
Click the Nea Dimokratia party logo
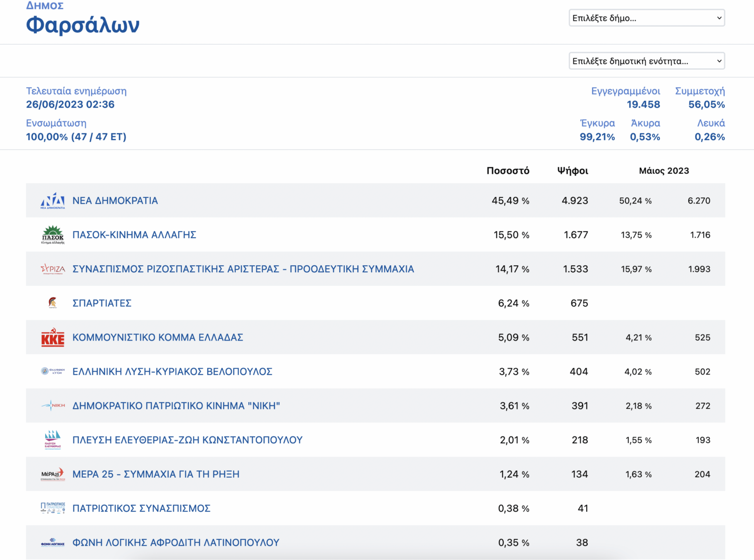pyautogui.click(x=53, y=200)
